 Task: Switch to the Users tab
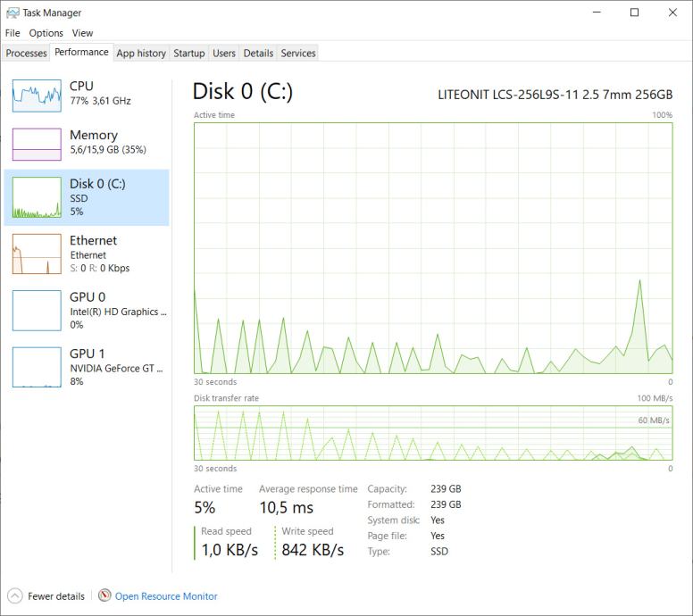(224, 53)
